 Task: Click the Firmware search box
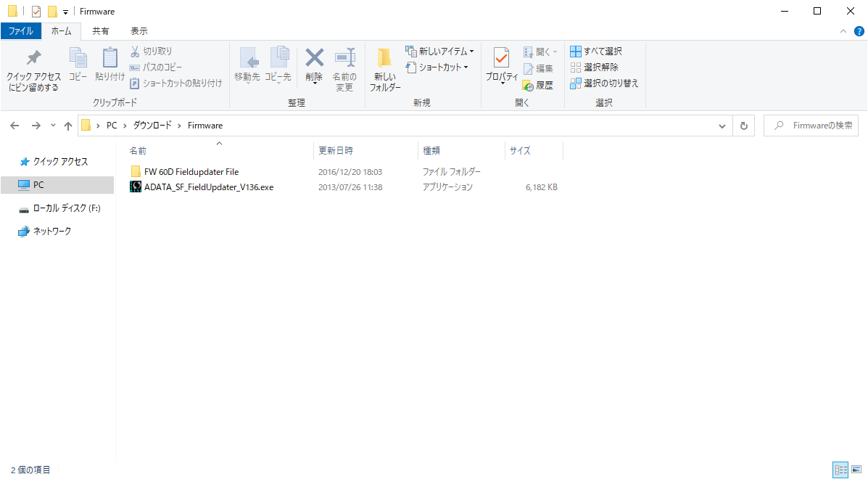[811, 126]
